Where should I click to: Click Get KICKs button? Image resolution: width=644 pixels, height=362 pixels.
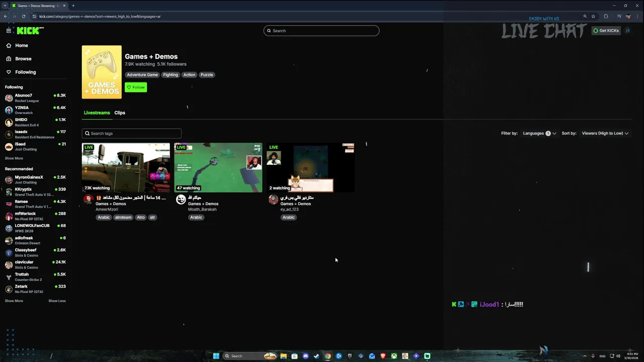(606, 31)
